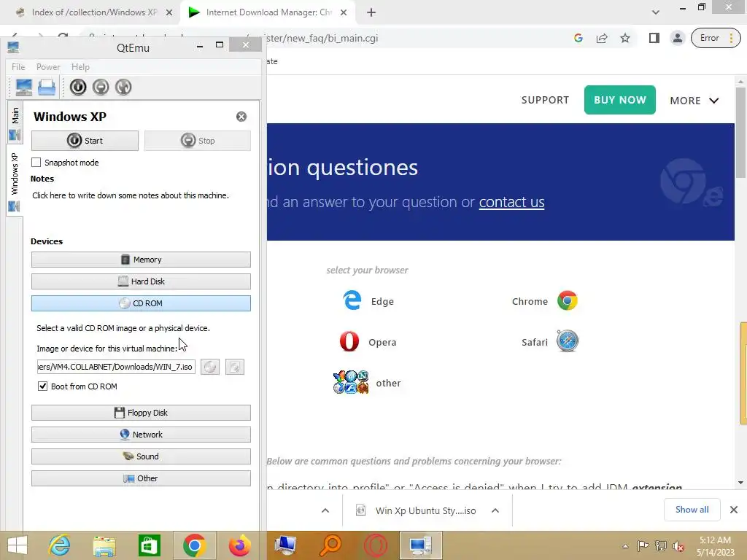Viewport: 747px width, 560px height.
Task: Close the Index of /collection browser tab
Action: point(169,13)
